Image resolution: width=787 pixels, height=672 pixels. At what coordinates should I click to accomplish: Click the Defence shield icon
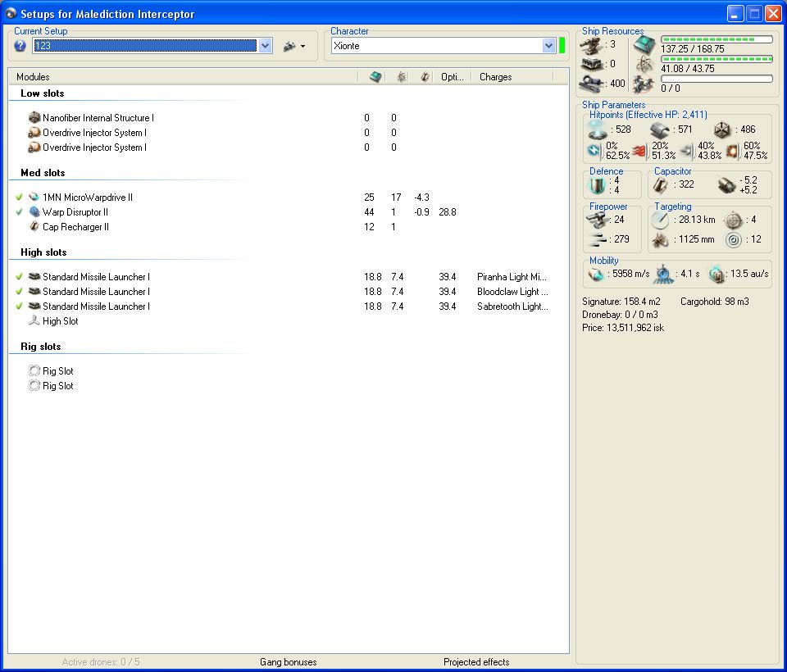(x=598, y=185)
